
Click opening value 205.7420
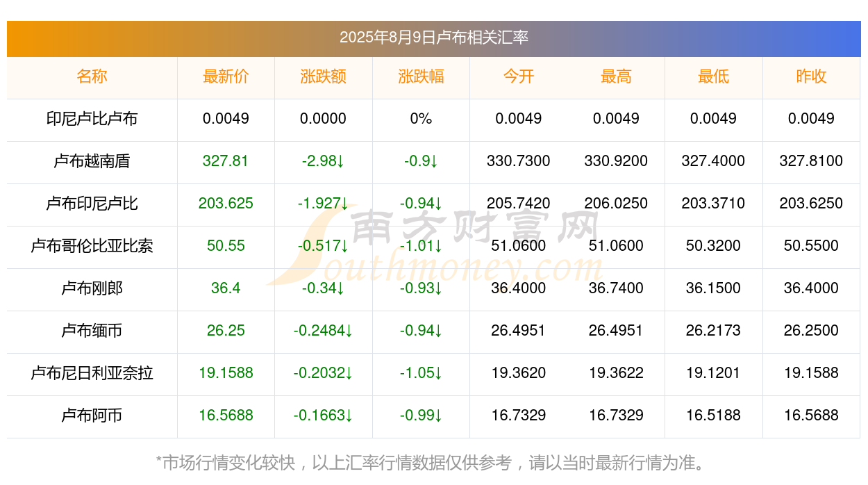[x=519, y=204]
